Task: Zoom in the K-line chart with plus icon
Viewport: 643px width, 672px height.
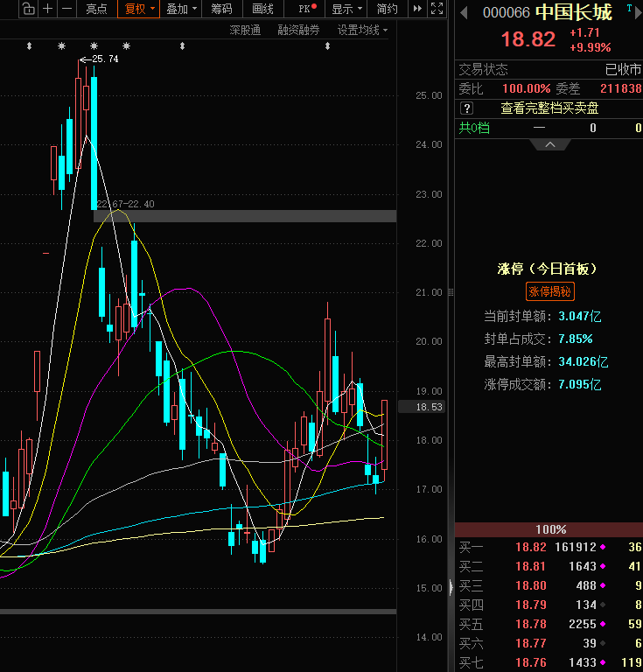Action: point(47,9)
